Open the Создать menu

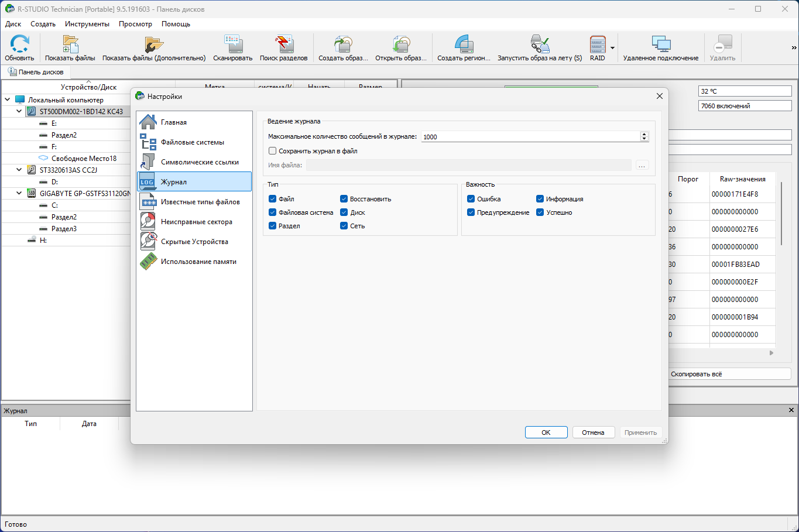click(43, 24)
